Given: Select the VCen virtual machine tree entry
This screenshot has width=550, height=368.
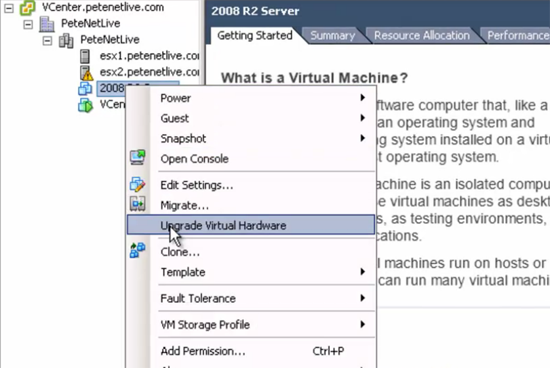Looking at the screenshot, I should coord(112,104).
